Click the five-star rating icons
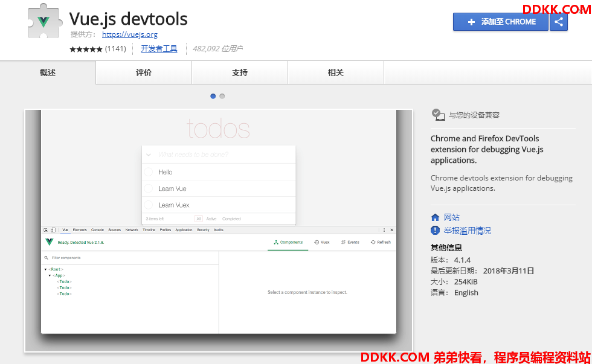Viewport: 592px width, 364px height. tap(86, 49)
